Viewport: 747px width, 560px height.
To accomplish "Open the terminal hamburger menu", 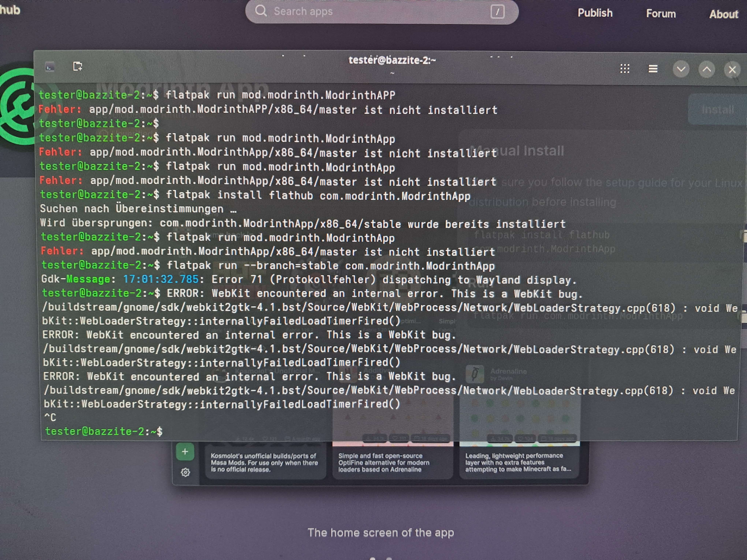I will tap(653, 69).
